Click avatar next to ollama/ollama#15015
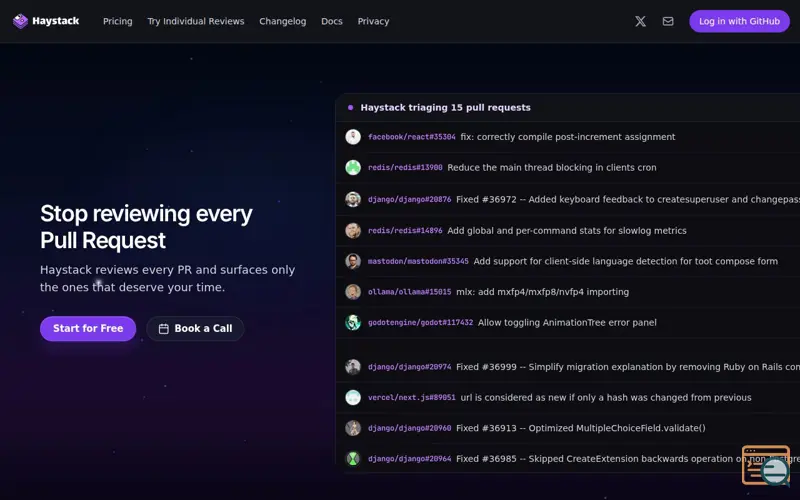The height and width of the screenshot is (500, 800). [x=353, y=292]
